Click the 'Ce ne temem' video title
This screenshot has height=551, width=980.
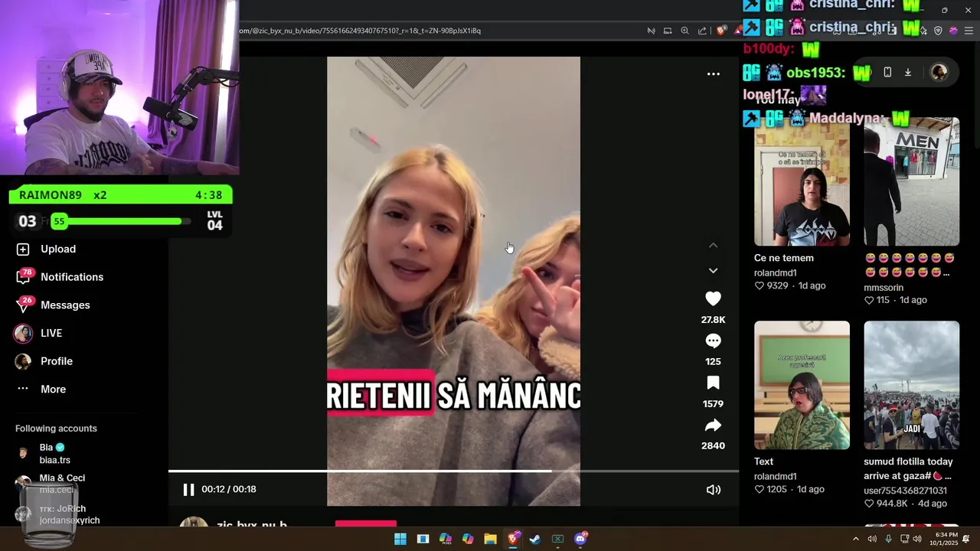click(784, 258)
